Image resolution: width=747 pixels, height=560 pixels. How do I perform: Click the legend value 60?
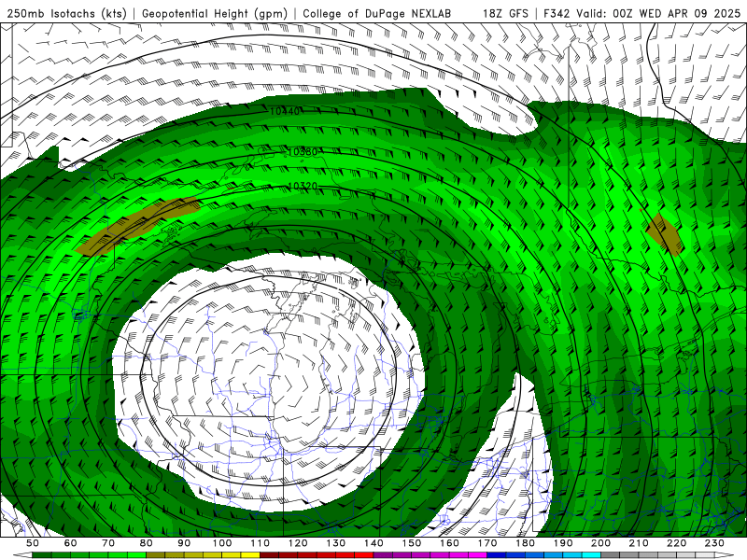click(x=71, y=543)
